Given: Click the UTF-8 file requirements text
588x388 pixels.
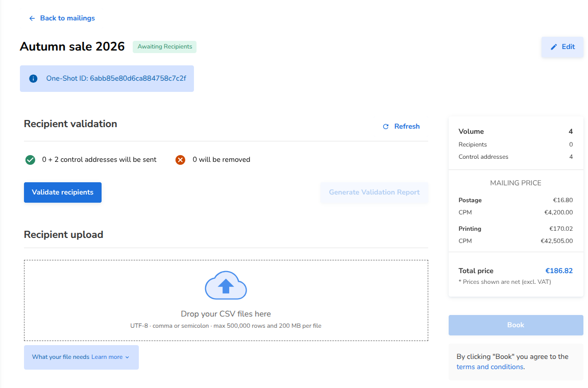Looking at the screenshot, I should click(226, 326).
